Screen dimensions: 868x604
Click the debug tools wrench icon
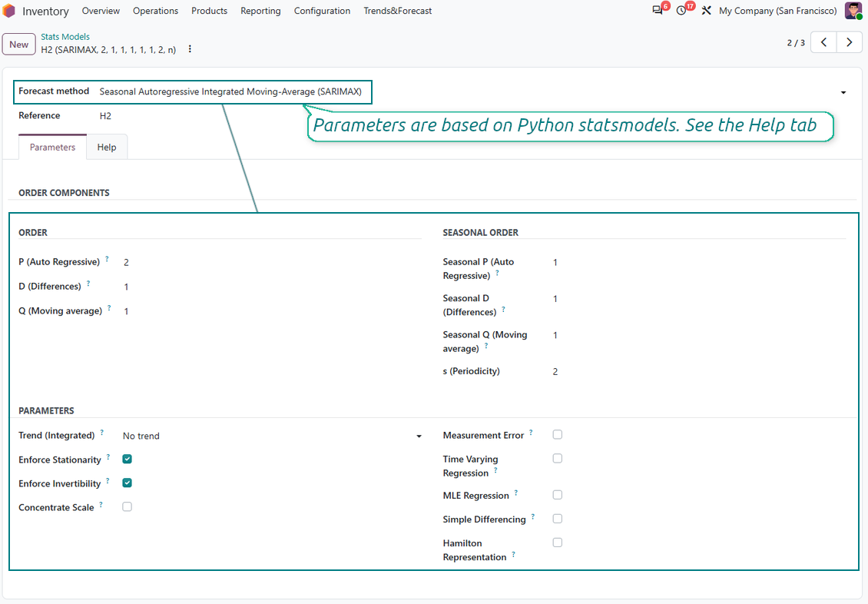point(707,11)
